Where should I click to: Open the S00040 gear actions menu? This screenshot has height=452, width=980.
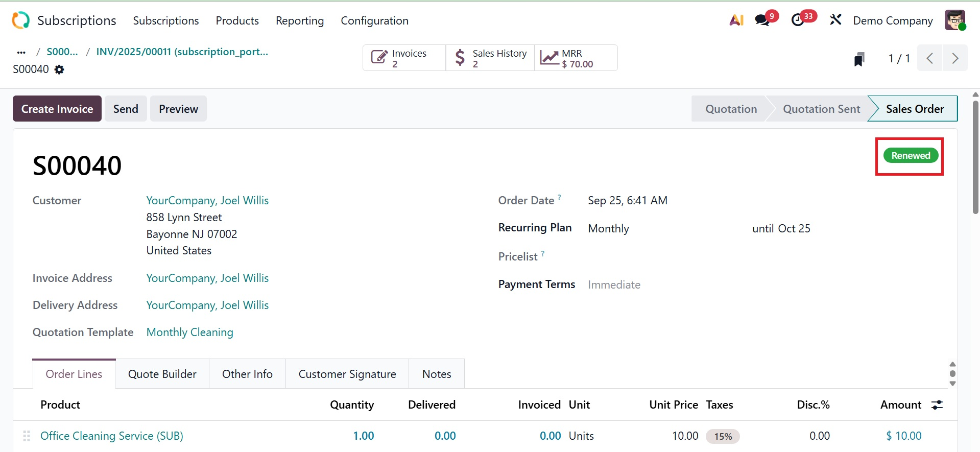click(60, 69)
